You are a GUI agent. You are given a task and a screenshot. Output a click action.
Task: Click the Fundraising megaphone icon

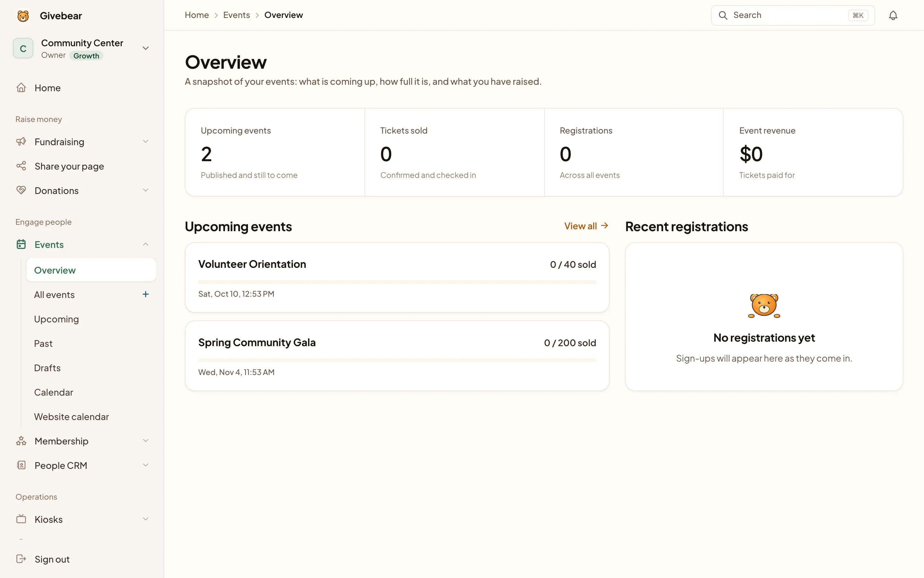tap(21, 141)
